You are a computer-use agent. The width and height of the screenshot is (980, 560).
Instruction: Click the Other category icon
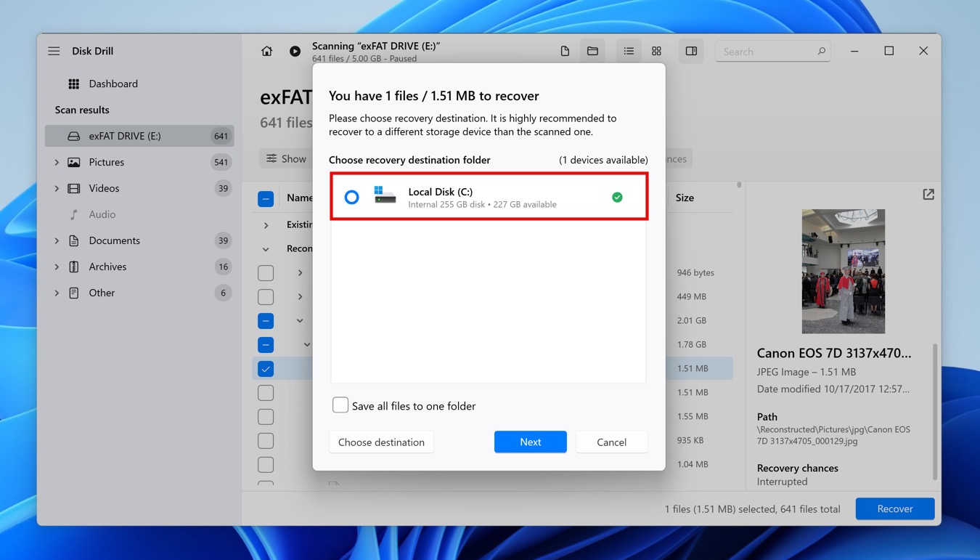[x=74, y=293]
